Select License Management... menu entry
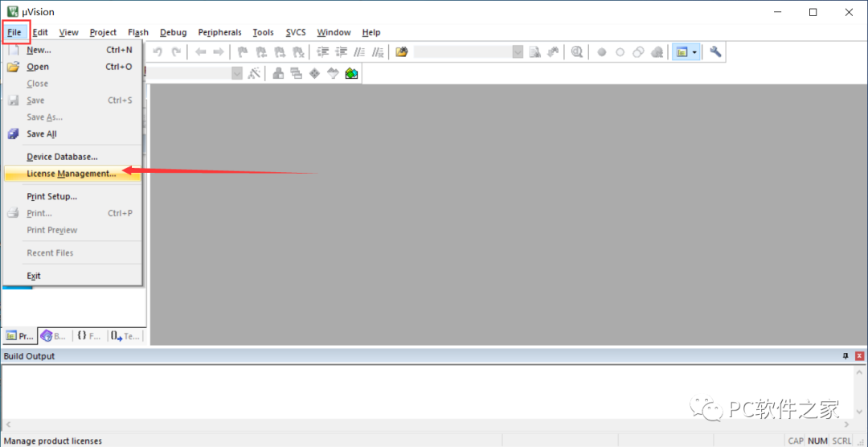Screen dimensions: 868x447 coord(72,174)
